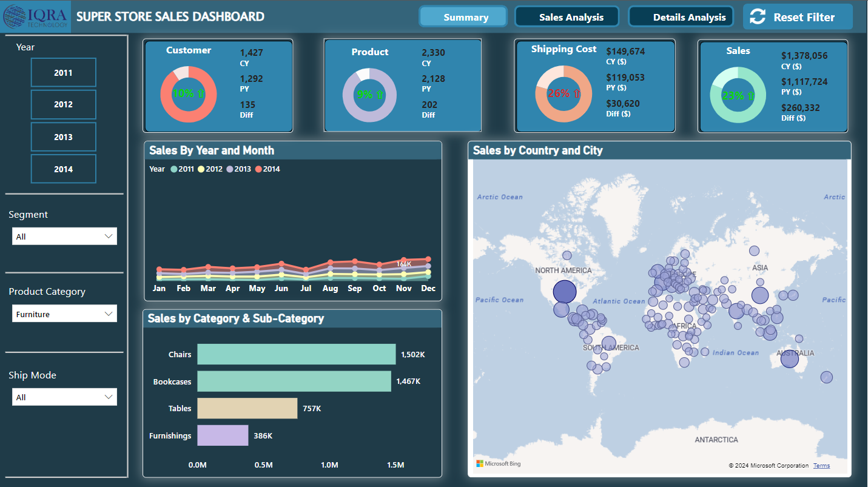Viewport: 868px width, 487px height.
Task: Select the Chairs bar in the sub-category chart
Action: (296, 354)
